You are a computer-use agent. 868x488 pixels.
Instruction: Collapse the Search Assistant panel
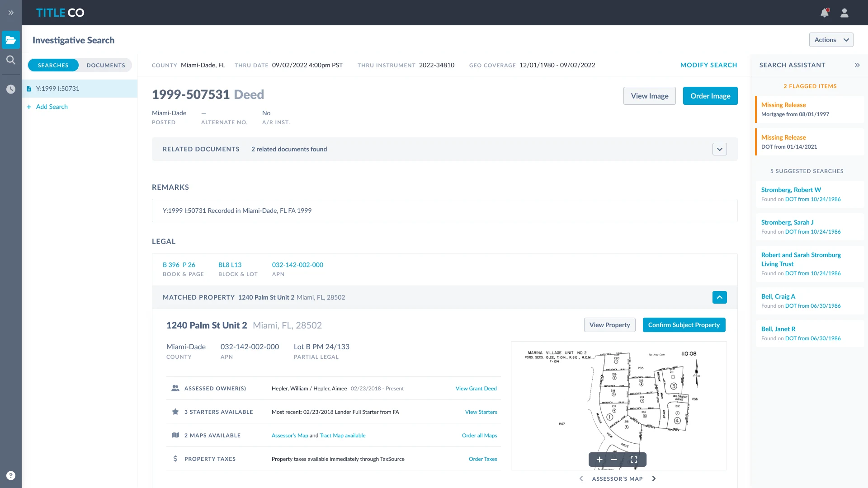click(857, 65)
